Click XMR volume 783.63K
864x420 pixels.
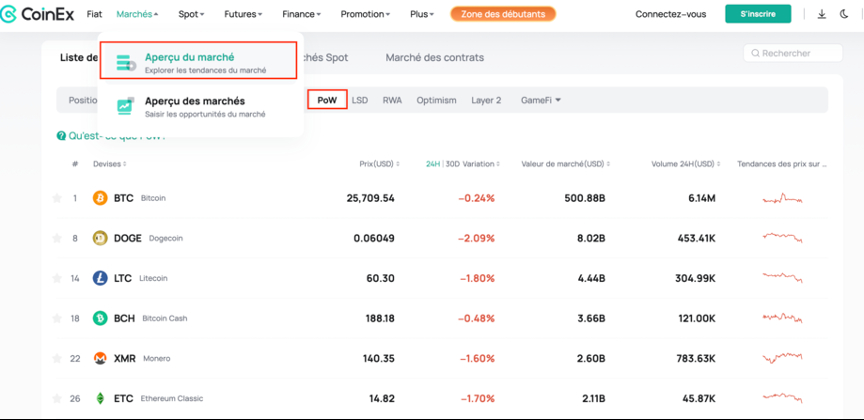(x=695, y=358)
